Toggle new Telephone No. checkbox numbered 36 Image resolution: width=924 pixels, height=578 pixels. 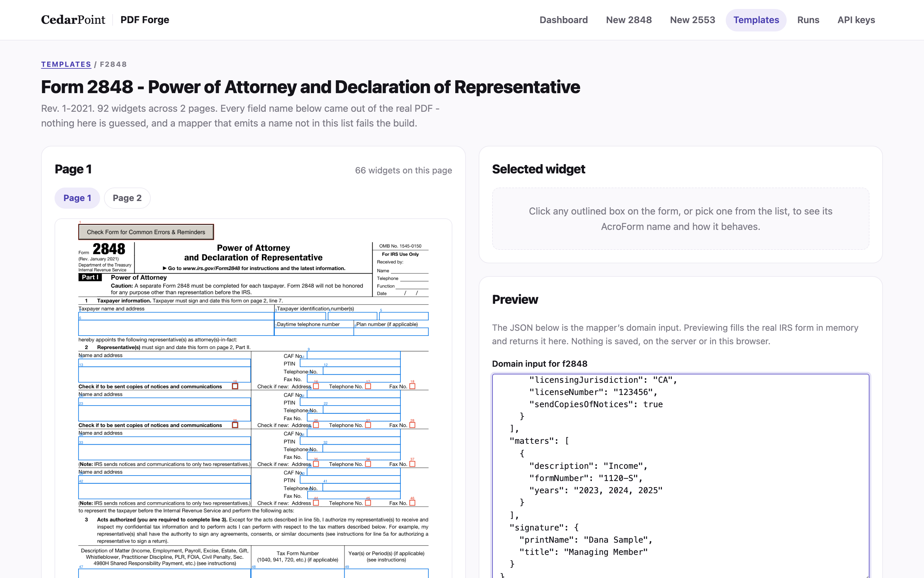click(x=368, y=464)
